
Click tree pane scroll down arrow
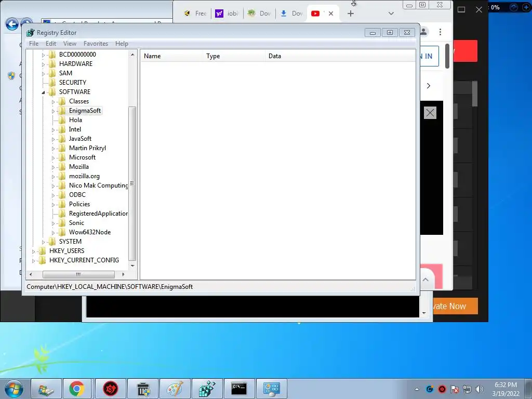pos(132,265)
